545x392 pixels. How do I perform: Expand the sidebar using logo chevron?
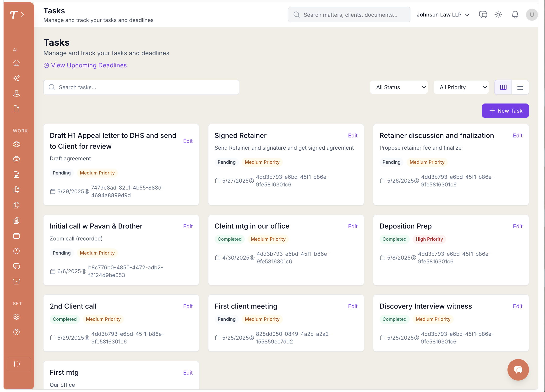pyautogui.click(x=22, y=15)
